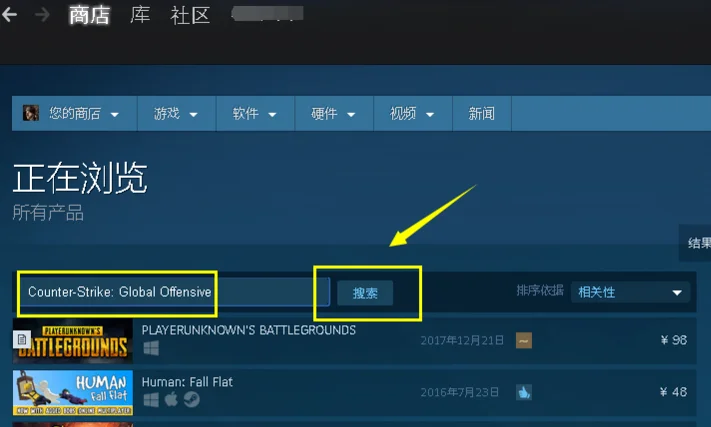Click the Counter-Strike search input field

175,292
